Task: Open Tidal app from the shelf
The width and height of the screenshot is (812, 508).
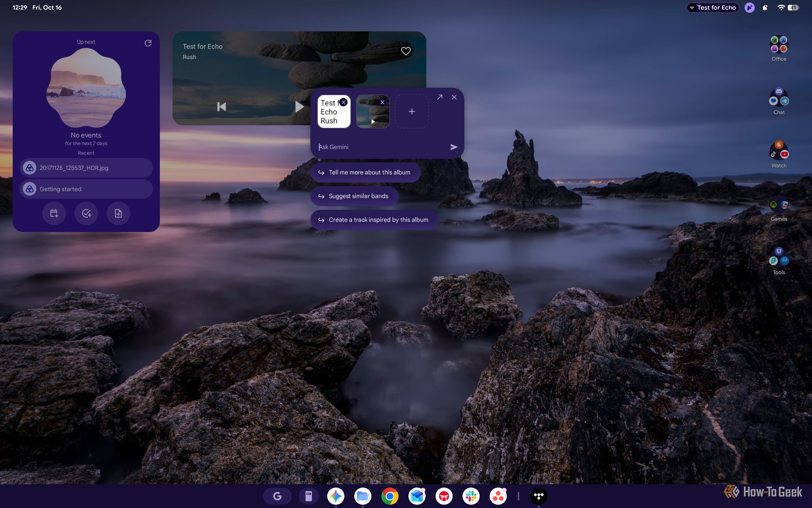Action: (539, 496)
